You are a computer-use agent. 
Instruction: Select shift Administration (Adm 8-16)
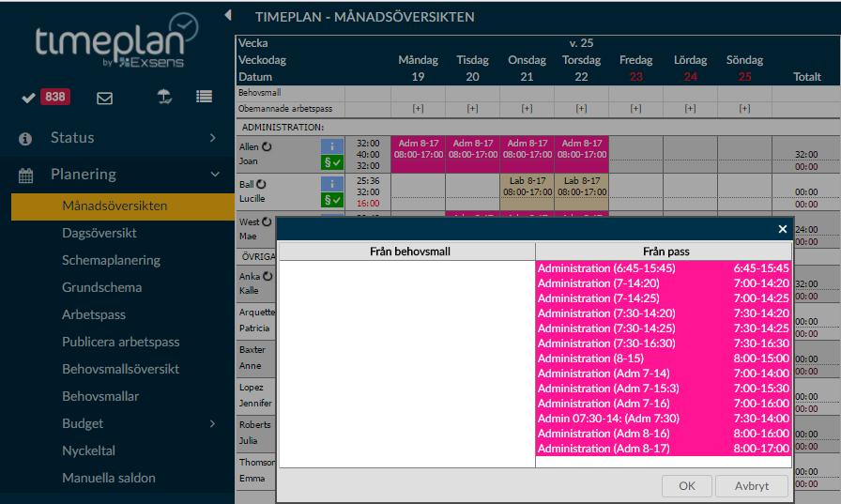pyautogui.click(x=664, y=434)
